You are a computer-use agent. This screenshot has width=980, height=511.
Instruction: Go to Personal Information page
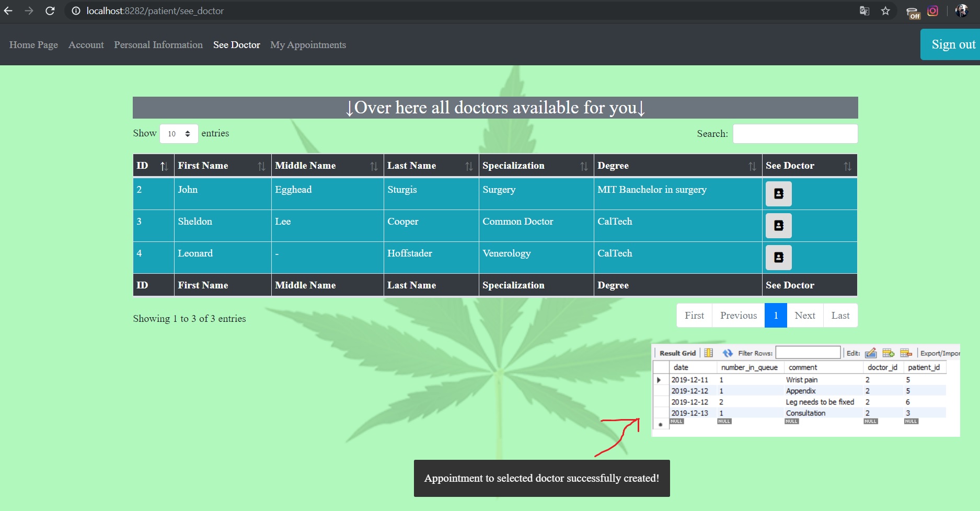[158, 45]
